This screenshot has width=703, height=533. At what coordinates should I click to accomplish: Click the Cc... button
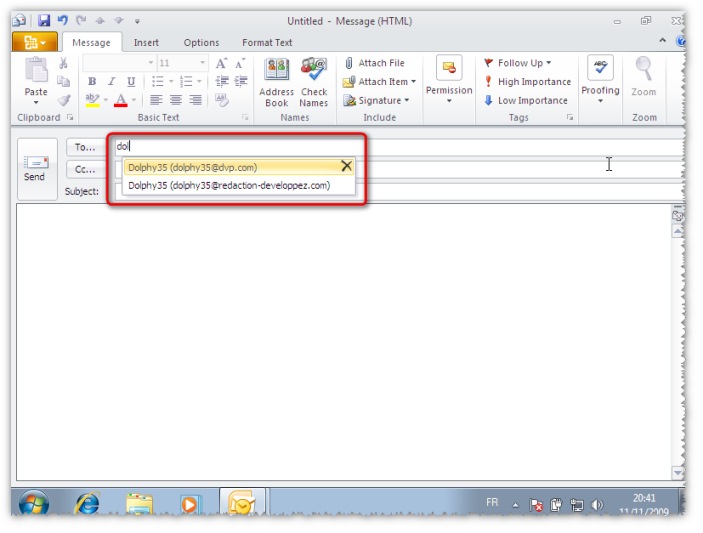click(86, 169)
